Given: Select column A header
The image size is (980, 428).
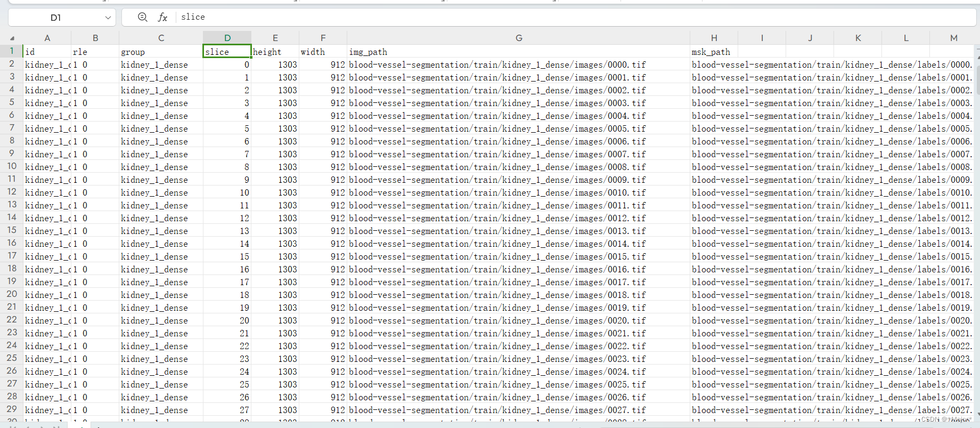Looking at the screenshot, I should (47, 38).
